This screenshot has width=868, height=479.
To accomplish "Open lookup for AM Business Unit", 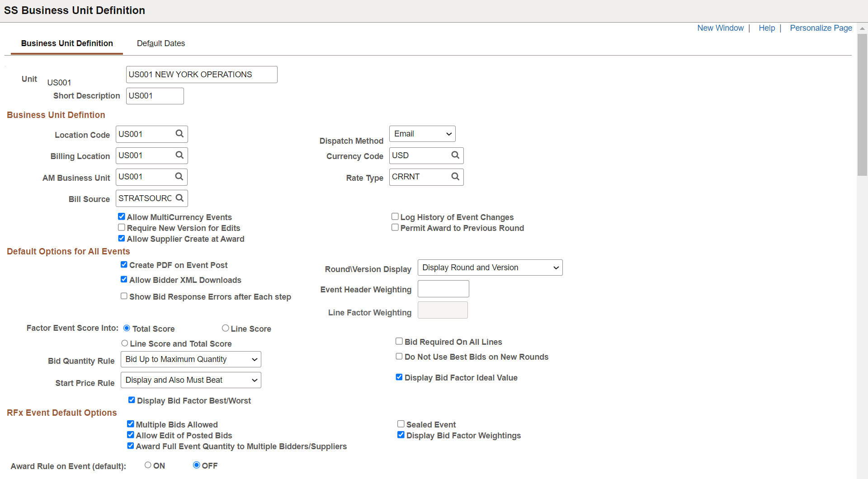I will [x=179, y=176].
